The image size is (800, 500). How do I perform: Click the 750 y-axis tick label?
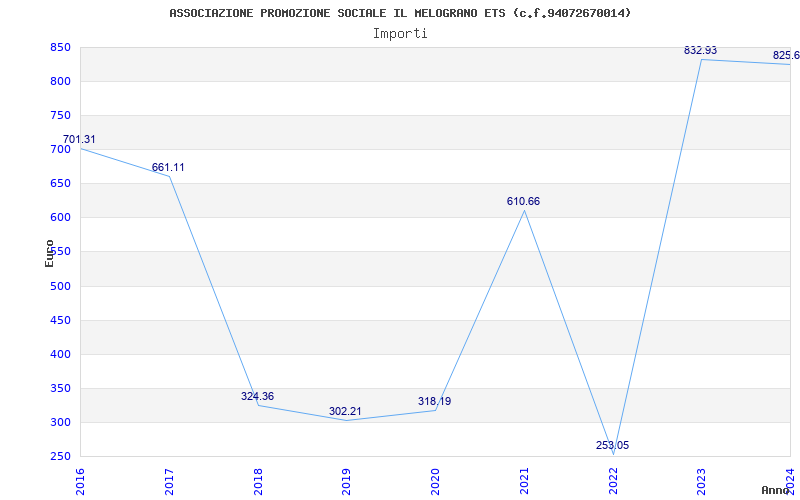(x=60, y=116)
